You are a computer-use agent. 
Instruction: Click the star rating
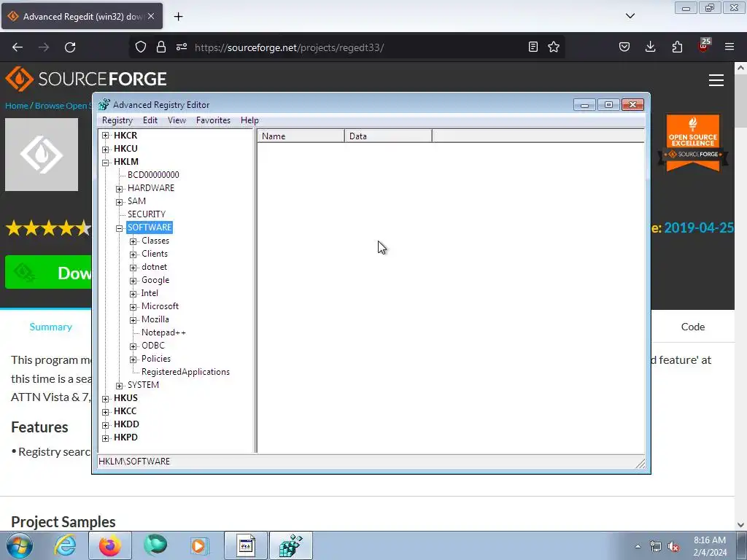pyautogui.click(x=48, y=228)
